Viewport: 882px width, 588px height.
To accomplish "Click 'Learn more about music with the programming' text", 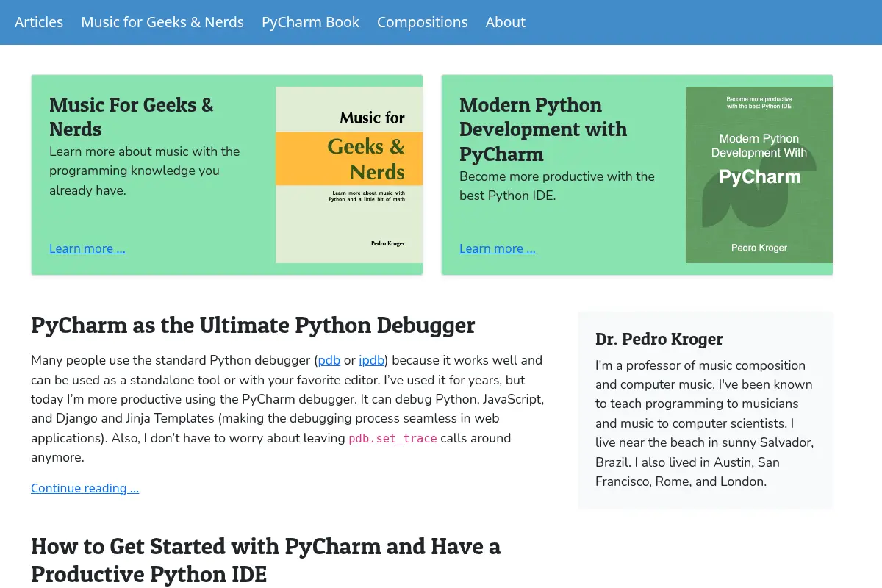I will tap(145, 171).
